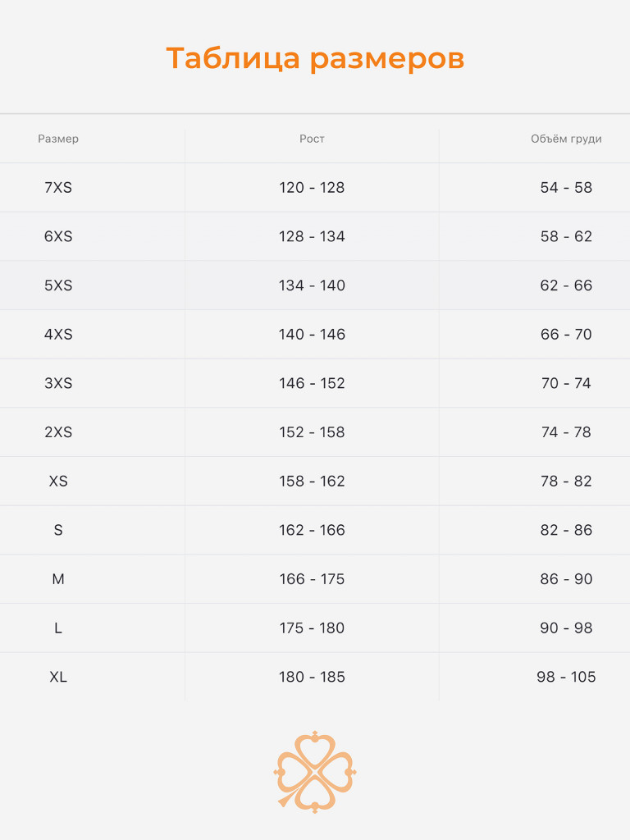Click chest measurement 54 - 58
The height and width of the screenshot is (840, 630).
566,187
